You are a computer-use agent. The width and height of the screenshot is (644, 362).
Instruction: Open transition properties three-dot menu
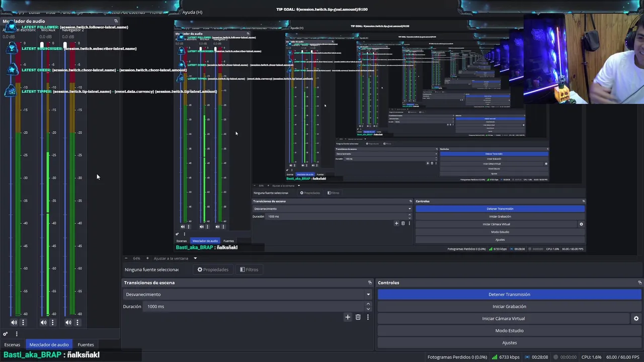tap(368, 317)
